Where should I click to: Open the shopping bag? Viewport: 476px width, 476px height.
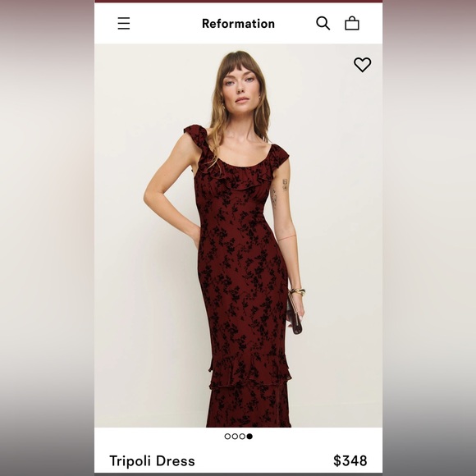pyautogui.click(x=352, y=23)
